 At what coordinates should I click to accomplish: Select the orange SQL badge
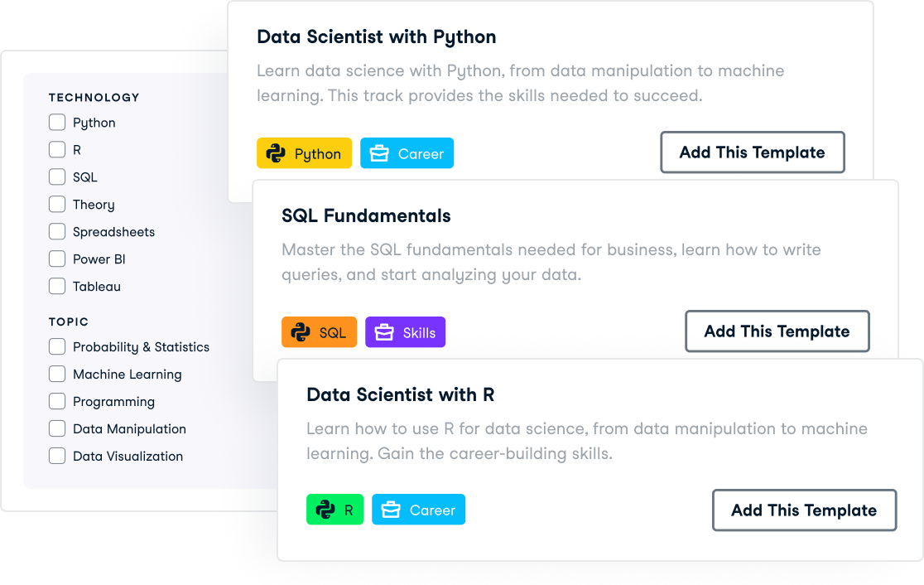point(319,331)
